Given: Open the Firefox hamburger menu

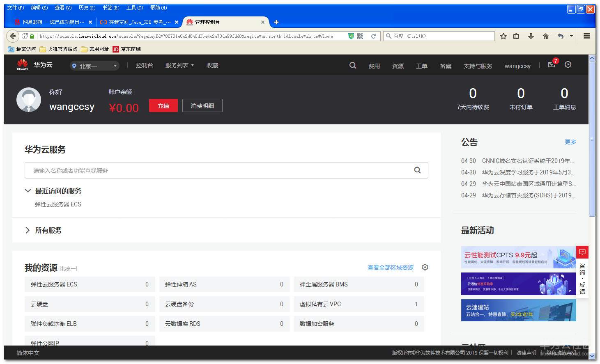Looking at the screenshot, I should click(587, 36).
